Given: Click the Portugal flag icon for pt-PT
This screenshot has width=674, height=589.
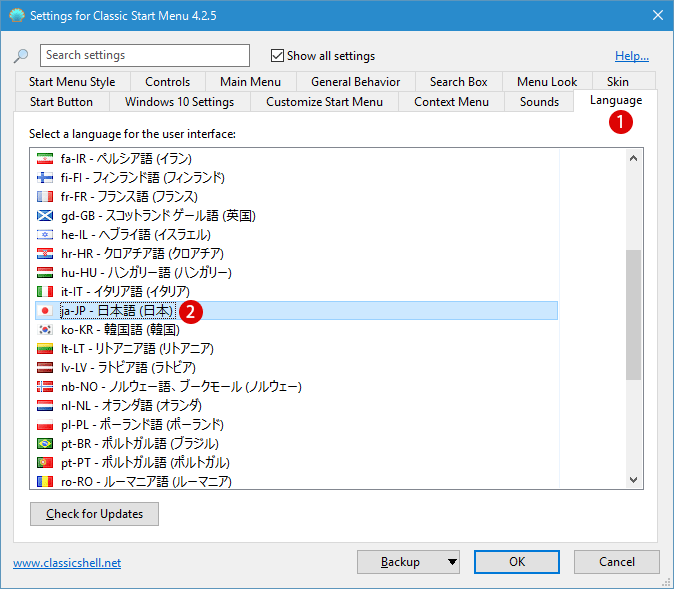Looking at the screenshot, I should [x=45, y=463].
